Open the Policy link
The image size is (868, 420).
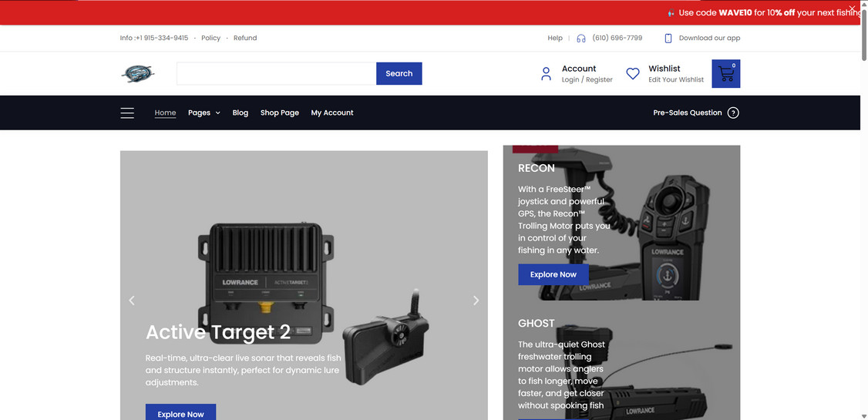tap(211, 39)
